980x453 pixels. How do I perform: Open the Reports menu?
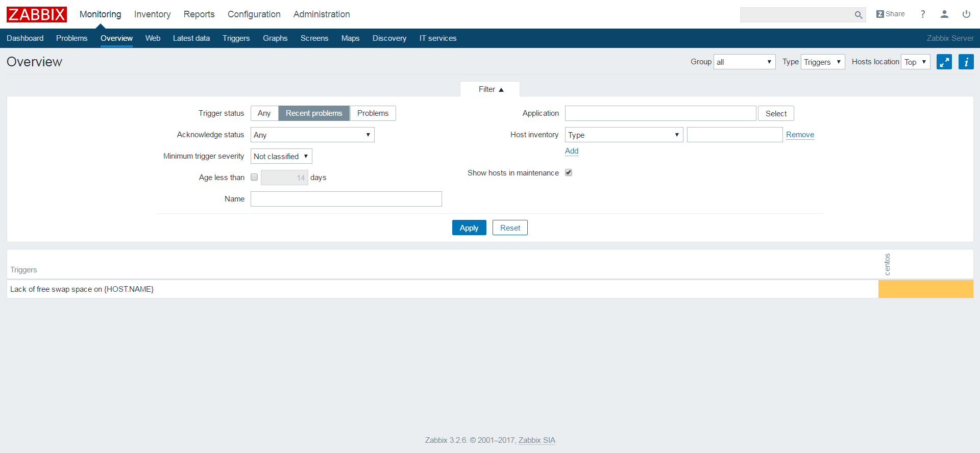tap(199, 14)
